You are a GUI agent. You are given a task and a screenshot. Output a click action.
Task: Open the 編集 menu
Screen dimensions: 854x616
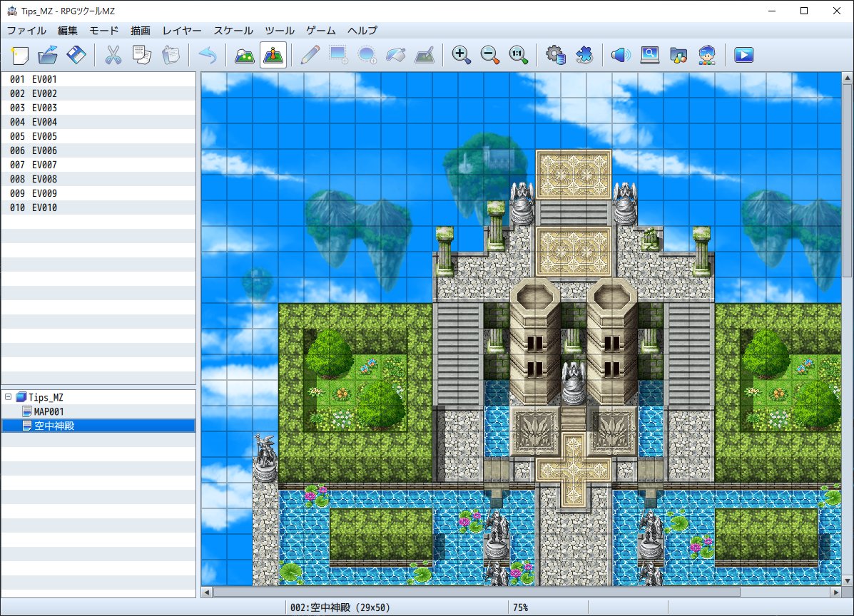point(68,31)
